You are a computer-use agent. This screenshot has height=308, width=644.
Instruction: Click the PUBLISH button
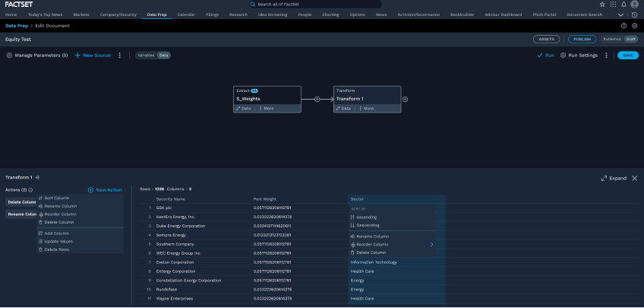coord(582,39)
